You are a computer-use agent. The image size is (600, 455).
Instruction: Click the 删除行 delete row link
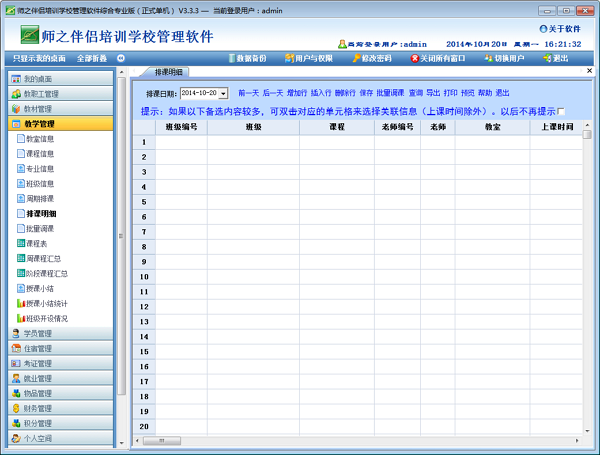click(x=345, y=93)
